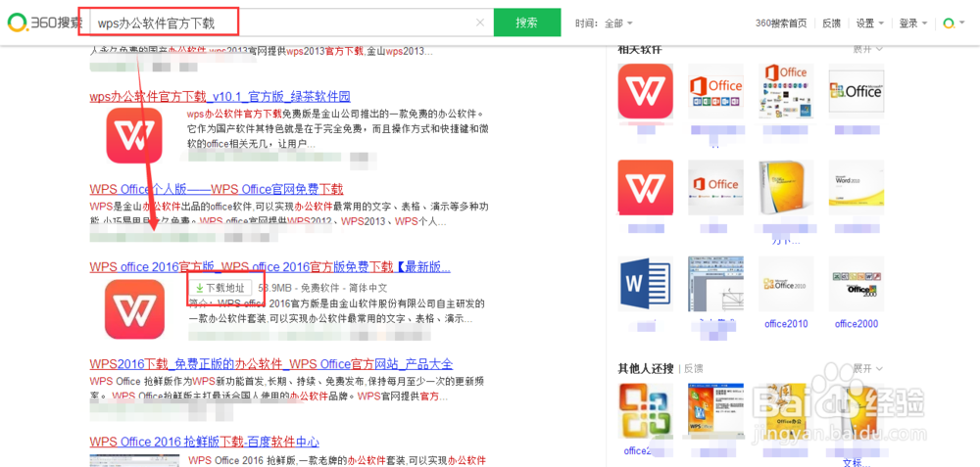Open WPS Office box screenshot in 其他人还搜
980x467 pixels.
point(715,411)
